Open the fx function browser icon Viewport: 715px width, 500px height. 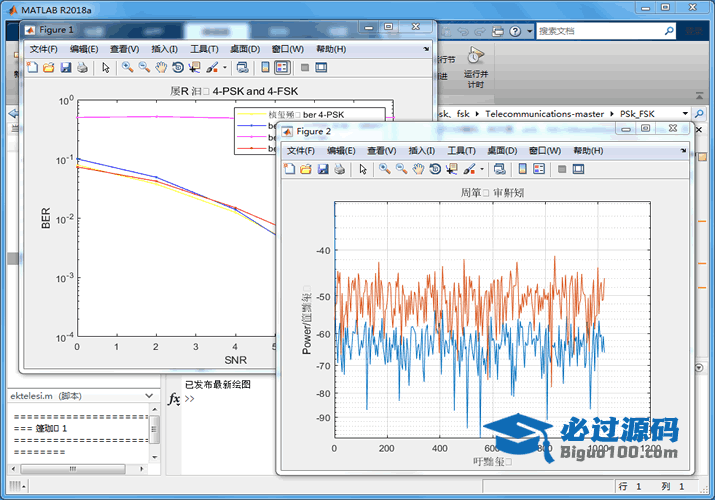coord(174,399)
